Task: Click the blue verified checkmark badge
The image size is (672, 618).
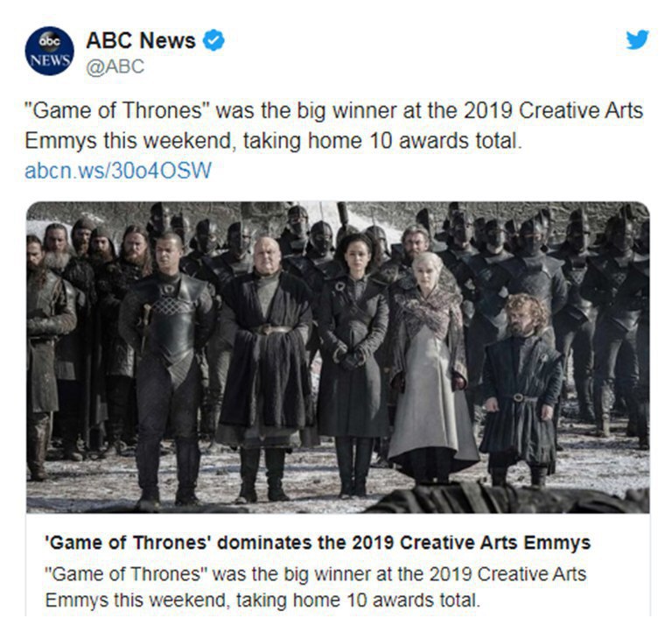Action: point(213,40)
